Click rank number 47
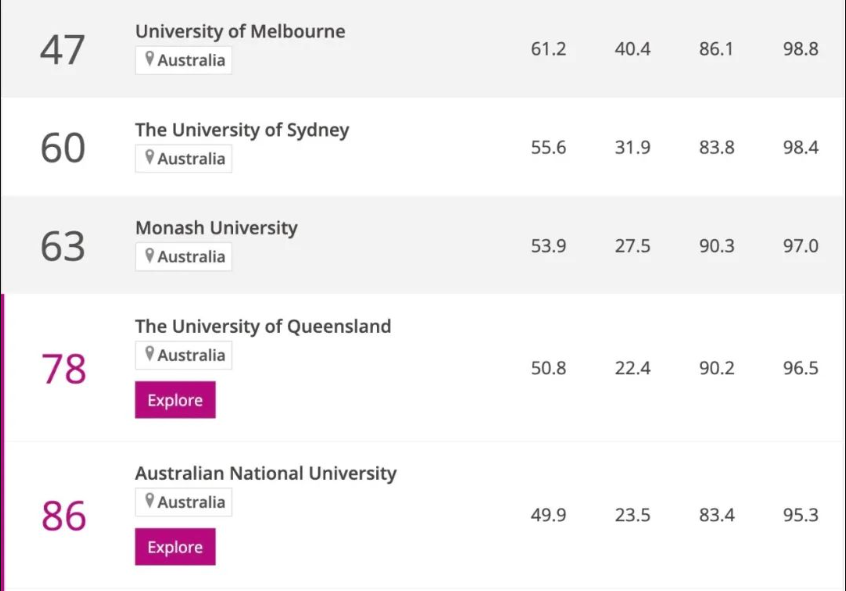 click(x=63, y=50)
